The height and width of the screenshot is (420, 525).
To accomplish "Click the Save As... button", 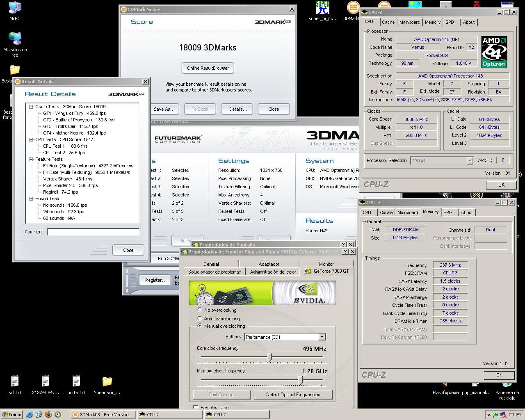I will tap(164, 109).
